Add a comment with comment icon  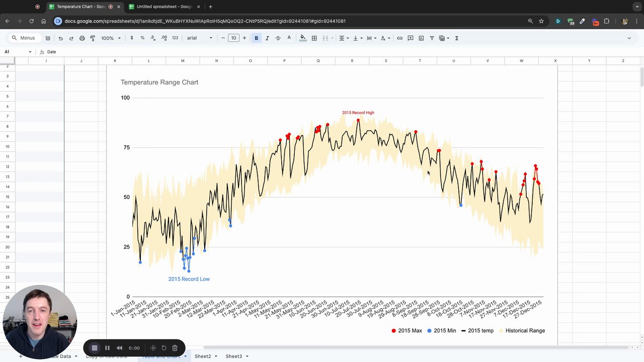coord(411,38)
